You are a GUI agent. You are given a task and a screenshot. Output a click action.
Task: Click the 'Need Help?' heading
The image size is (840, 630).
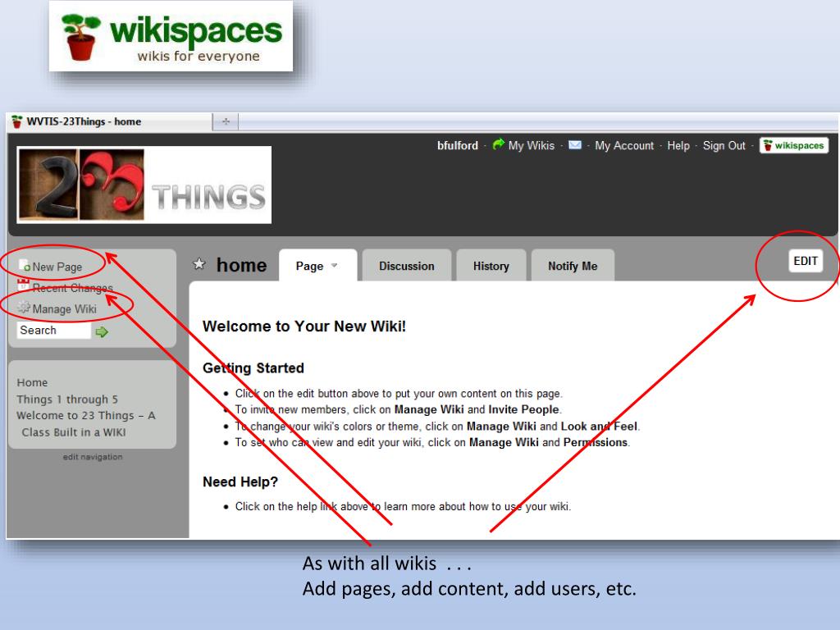click(240, 482)
